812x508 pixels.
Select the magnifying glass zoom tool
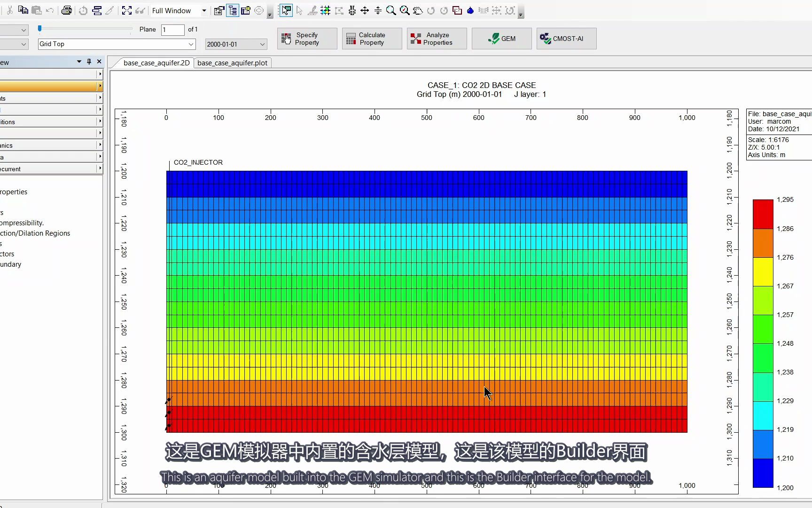[x=391, y=10]
